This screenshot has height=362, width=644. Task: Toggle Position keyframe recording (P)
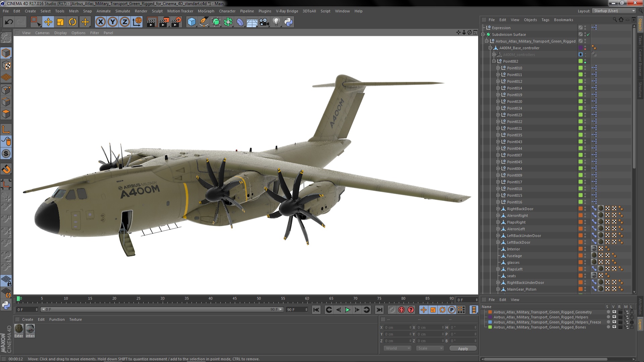click(452, 310)
